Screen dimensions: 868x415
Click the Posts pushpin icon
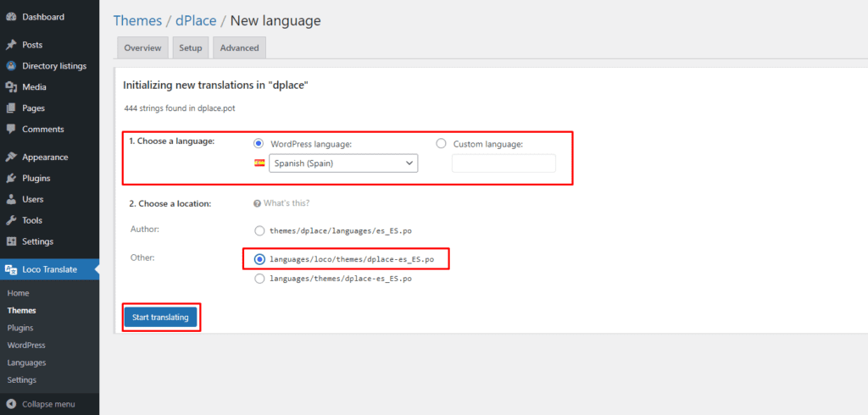tap(10, 45)
